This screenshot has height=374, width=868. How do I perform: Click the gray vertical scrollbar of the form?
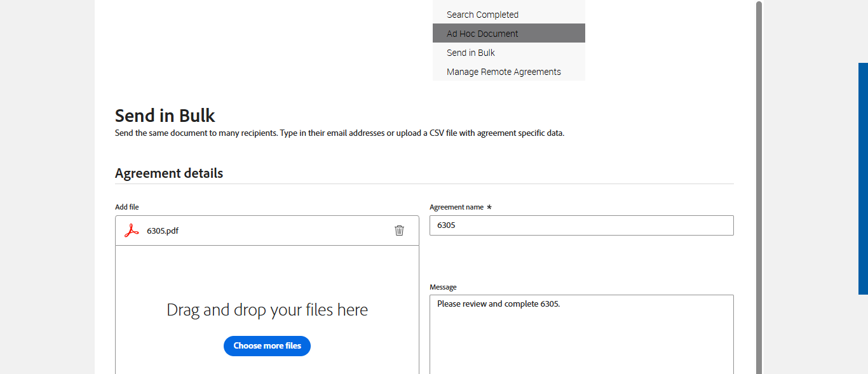pos(759,190)
